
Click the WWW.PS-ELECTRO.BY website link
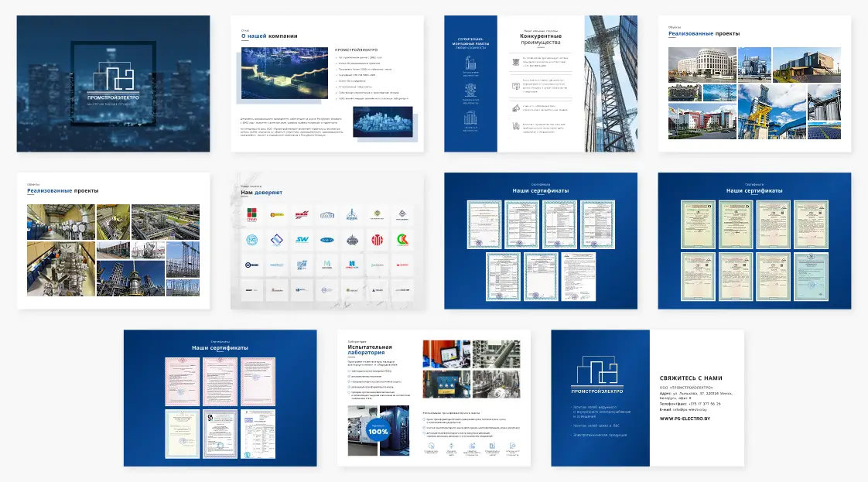685,419
